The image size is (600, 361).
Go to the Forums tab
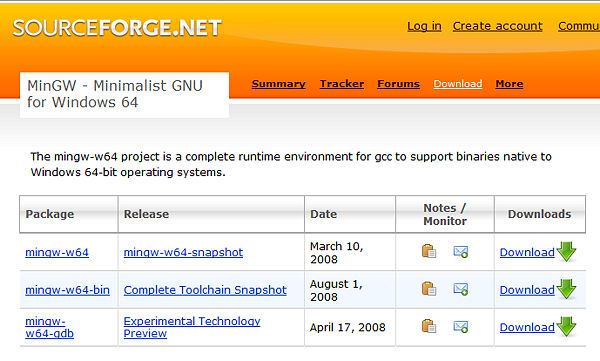(398, 84)
